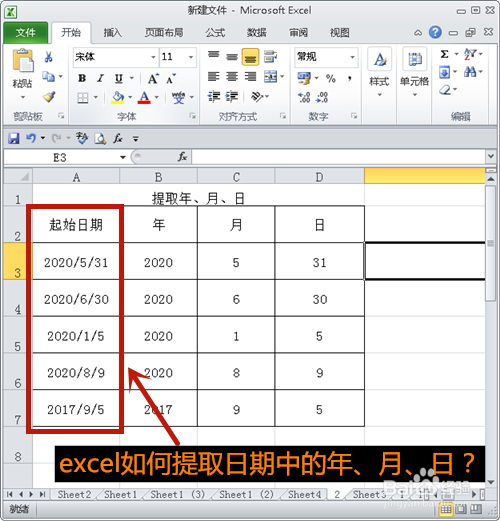Apply comma style
Screen dimensions: 500x521
(x=349, y=79)
